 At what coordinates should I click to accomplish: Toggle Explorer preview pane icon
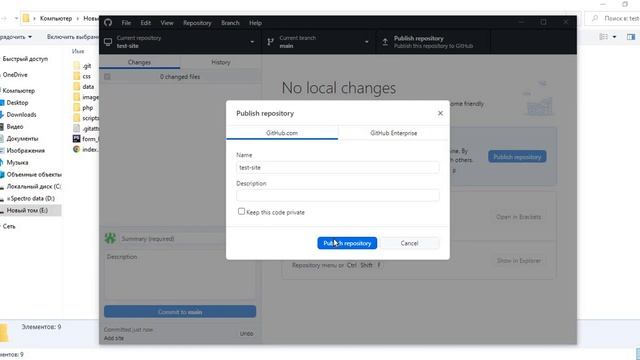(x=631, y=37)
